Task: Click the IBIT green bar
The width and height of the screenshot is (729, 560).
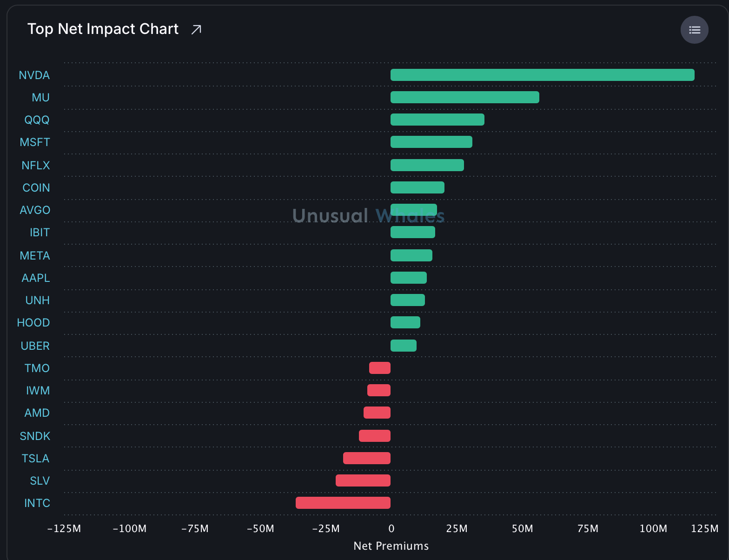Action: coord(413,232)
